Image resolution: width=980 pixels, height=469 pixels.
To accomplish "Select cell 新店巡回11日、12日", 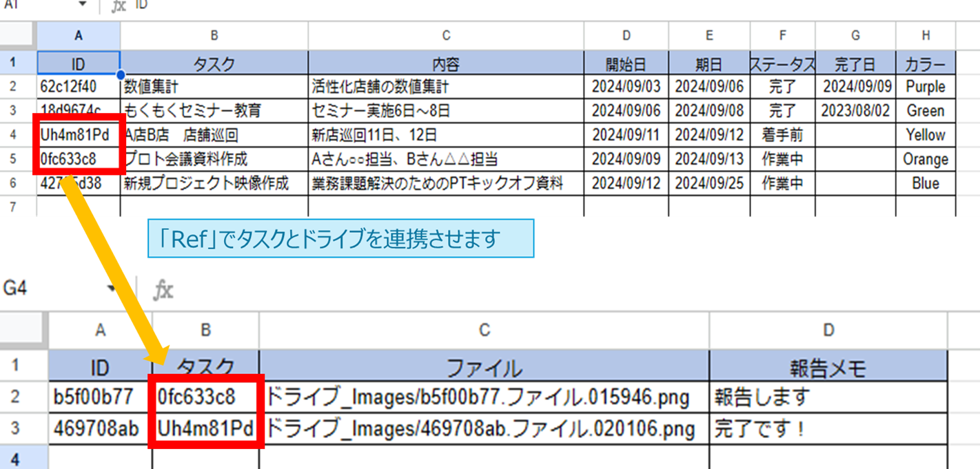I will coord(446,135).
